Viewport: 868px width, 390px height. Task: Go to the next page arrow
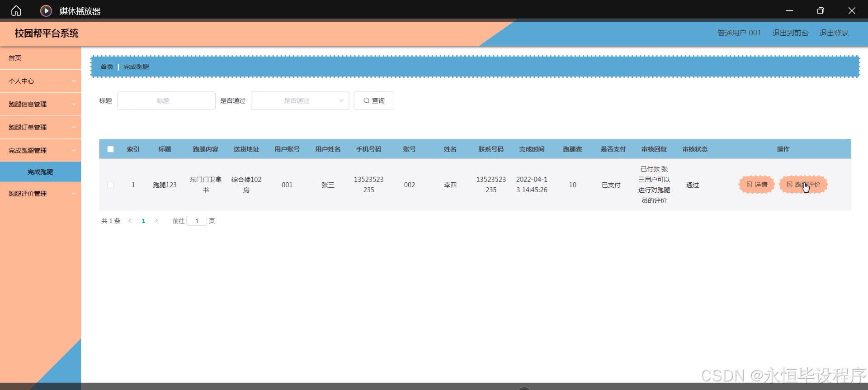point(156,221)
